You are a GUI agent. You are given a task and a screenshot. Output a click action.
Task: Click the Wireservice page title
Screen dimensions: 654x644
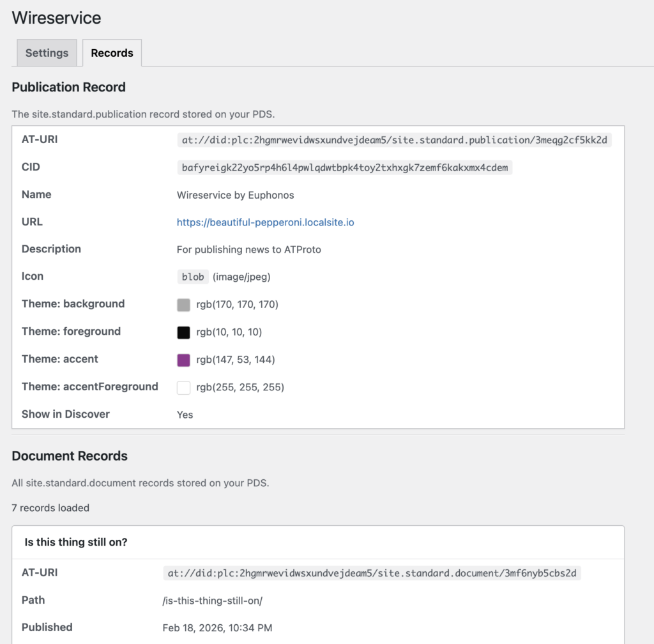click(x=56, y=18)
